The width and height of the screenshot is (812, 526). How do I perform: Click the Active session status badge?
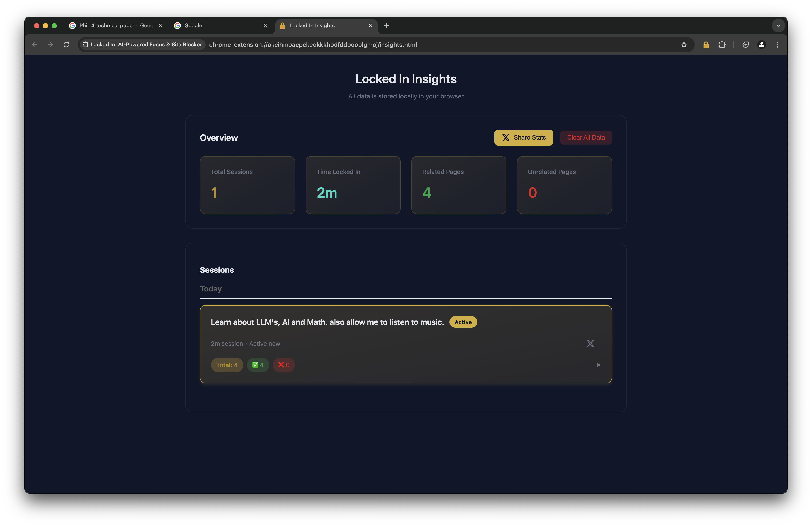tap(463, 322)
